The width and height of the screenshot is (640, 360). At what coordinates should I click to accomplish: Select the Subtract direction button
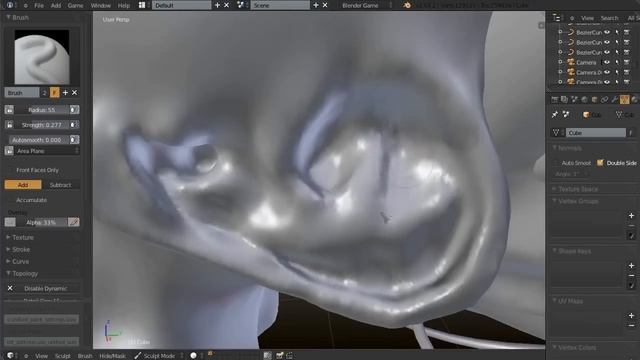click(60, 185)
